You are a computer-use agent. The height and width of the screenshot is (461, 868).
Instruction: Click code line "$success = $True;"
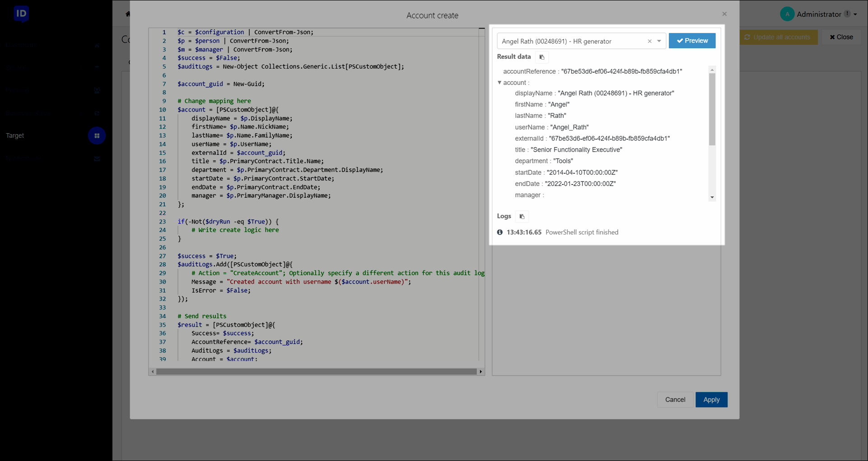(x=207, y=256)
